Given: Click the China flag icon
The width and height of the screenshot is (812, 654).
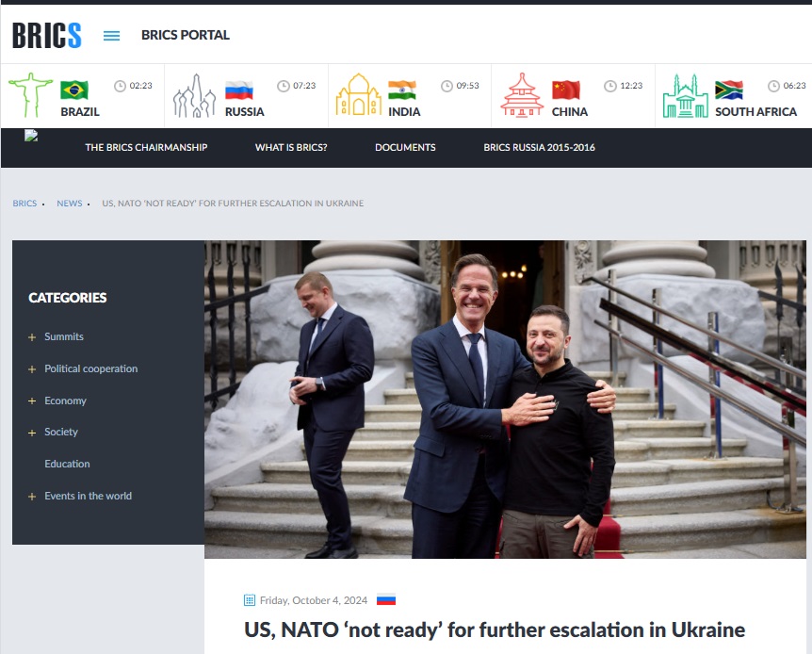Looking at the screenshot, I should (x=566, y=90).
